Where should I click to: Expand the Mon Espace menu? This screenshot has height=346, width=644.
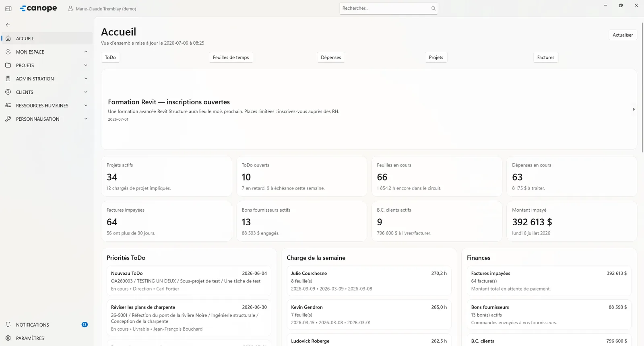(x=86, y=52)
